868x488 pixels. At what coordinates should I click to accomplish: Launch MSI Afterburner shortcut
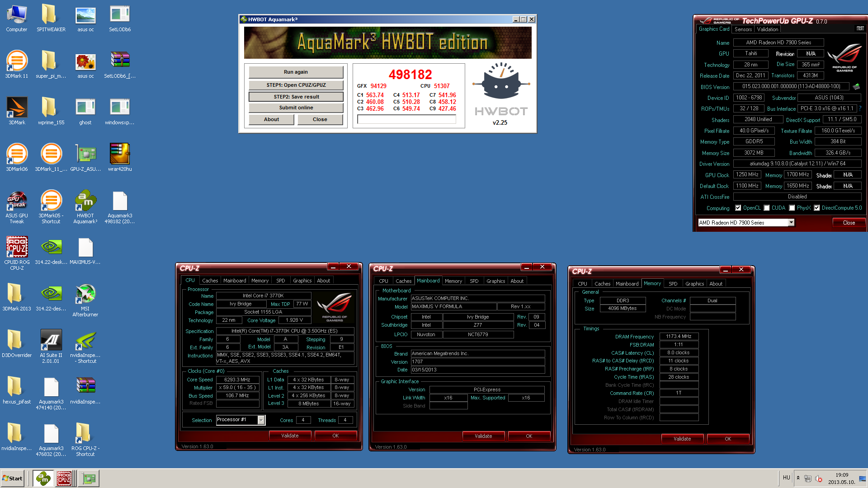click(x=85, y=300)
